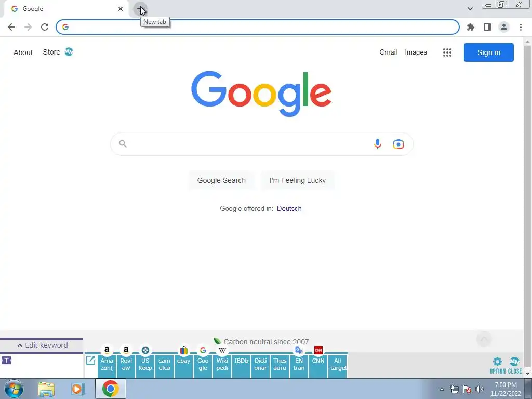Open the Store link
This screenshot has width=532, height=399.
(x=51, y=52)
